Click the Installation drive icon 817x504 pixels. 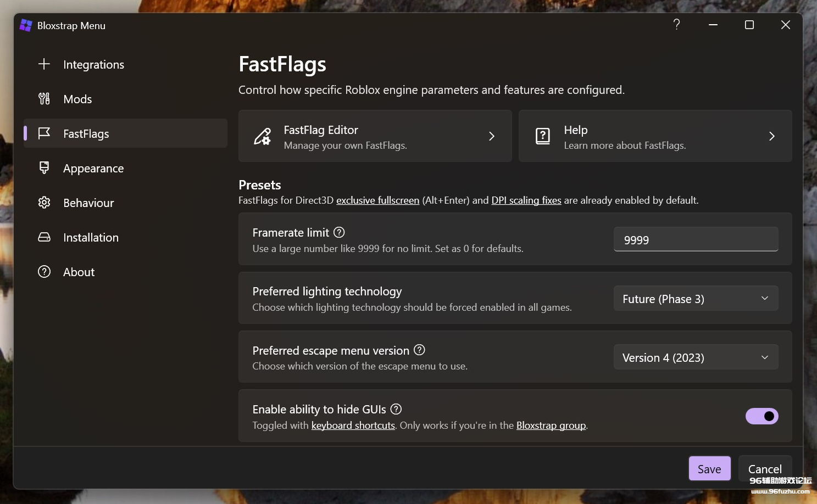(44, 237)
